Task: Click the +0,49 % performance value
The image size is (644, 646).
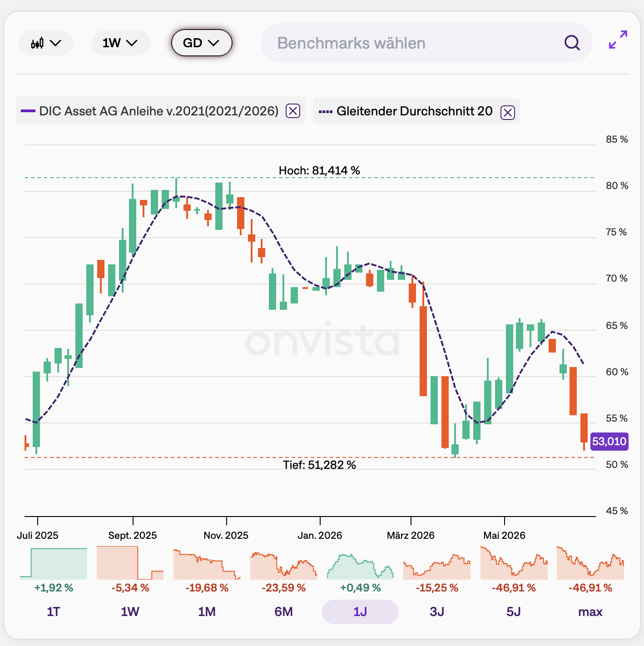Action: click(360, 588)
